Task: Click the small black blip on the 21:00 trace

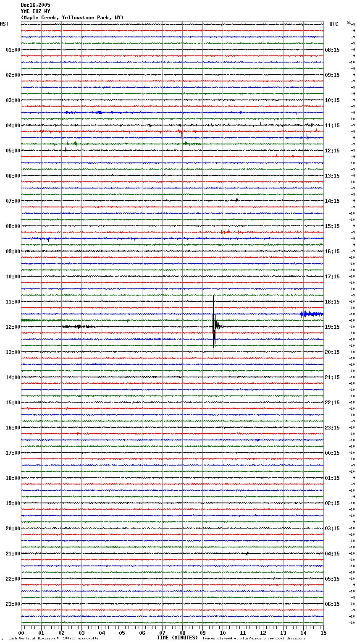Action: tap(247, 553)
